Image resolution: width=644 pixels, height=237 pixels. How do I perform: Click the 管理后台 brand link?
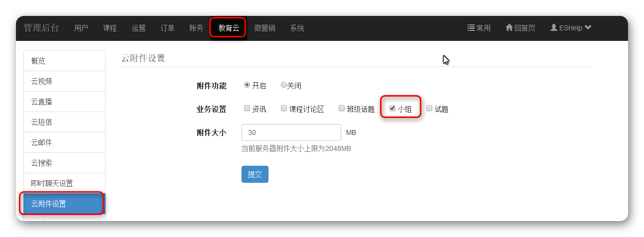click(x=41, y=28)
